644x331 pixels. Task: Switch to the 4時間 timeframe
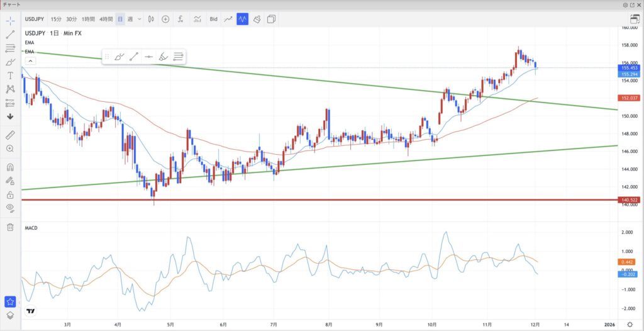106,20
